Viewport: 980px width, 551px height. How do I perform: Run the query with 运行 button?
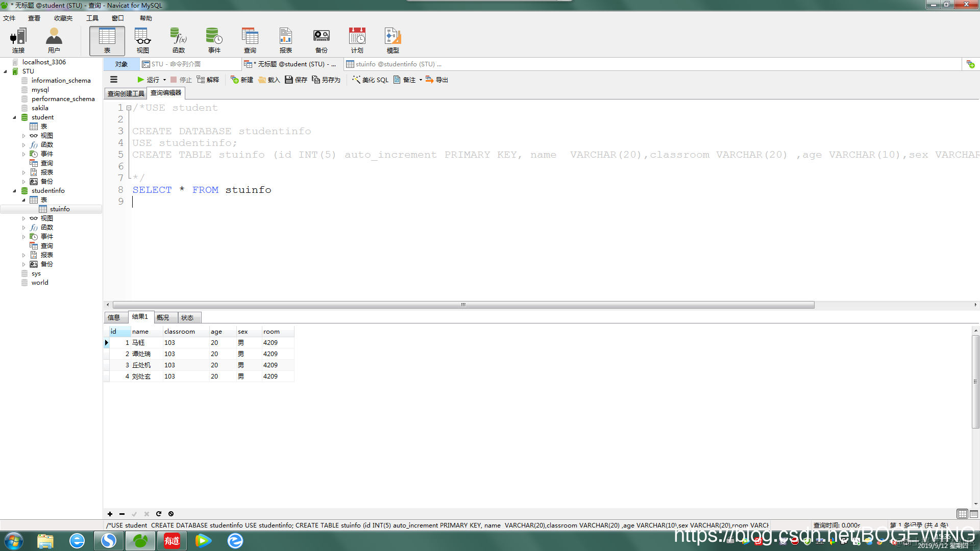149,80
